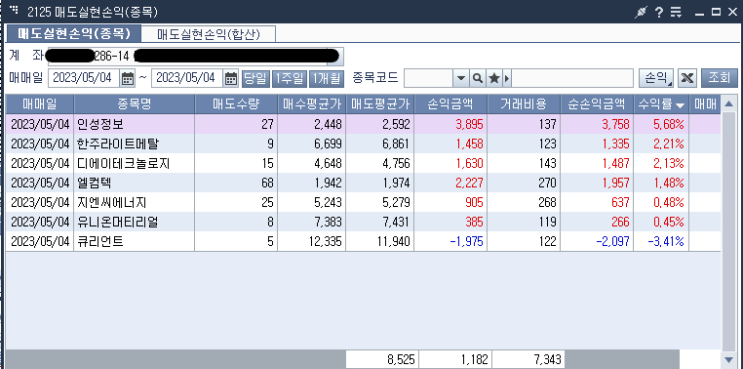Viewport: 743px width, 369px height.
Task: Click the 1,957 net profit cell
Action: pos(597,183)
